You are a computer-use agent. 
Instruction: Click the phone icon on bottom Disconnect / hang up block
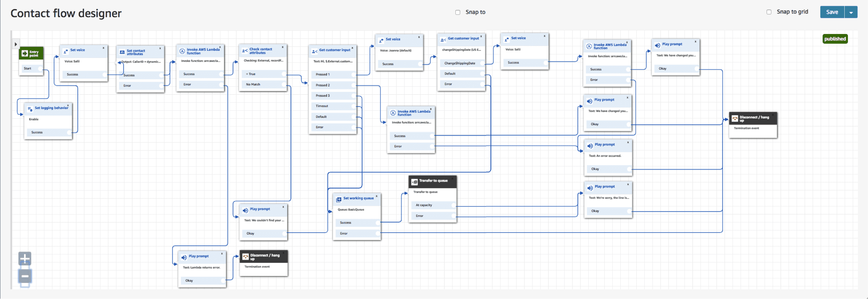[x=246, y=257]
